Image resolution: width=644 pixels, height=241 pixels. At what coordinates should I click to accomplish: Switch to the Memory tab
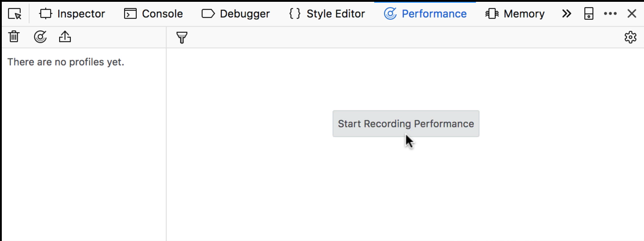click(515, 14)
